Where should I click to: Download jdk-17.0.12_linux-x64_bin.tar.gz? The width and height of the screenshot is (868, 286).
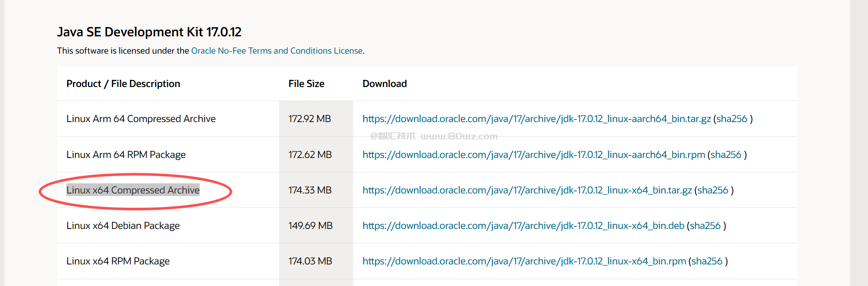click(x=527, y=190)
